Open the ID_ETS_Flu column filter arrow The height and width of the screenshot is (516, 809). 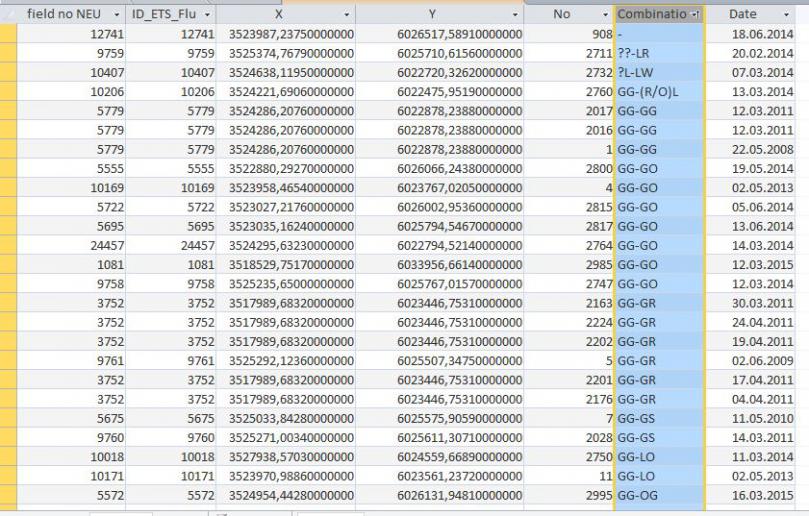(207, 15)
